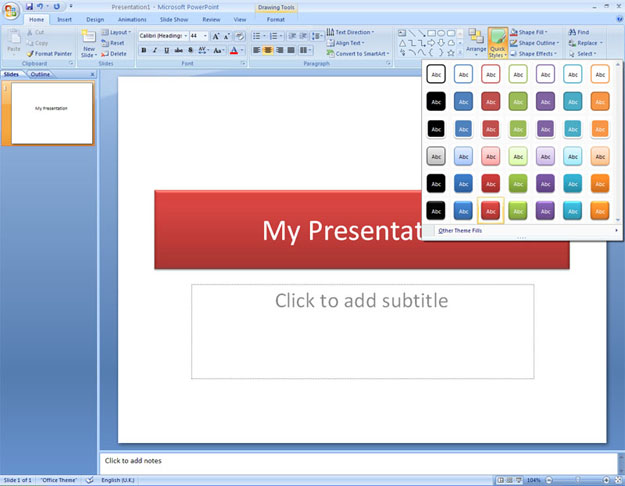The image size is (625, 486).
Task: Switch to the Insert tab
Action: point(64,19)
